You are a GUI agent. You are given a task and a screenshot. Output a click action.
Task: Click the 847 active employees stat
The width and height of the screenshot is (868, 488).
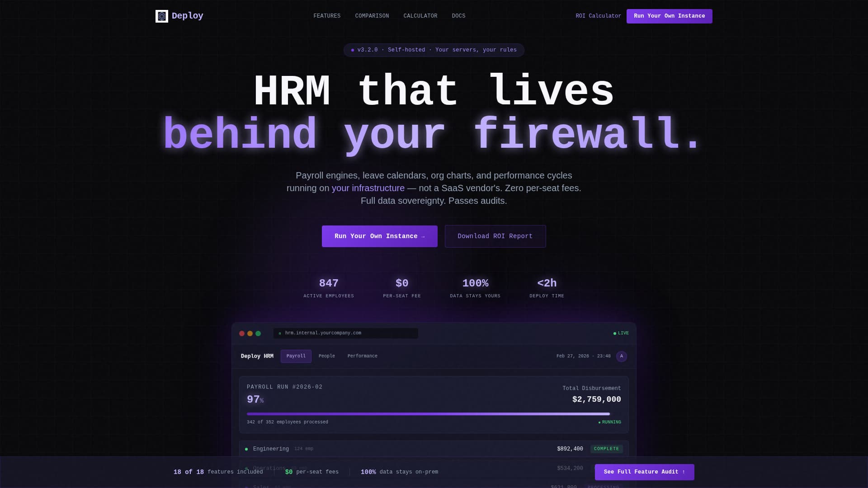click(329, 288)
